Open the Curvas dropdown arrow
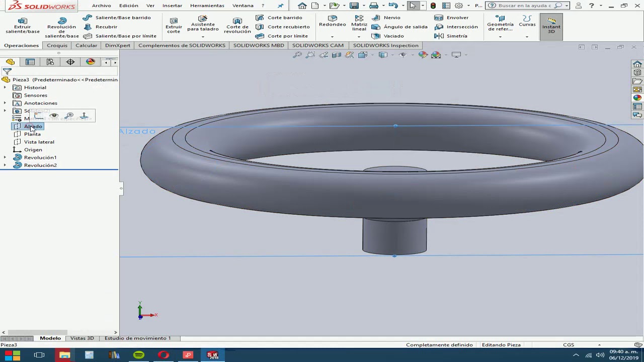Image resolution: width=644 pixels, height=362 pixels. 527,37
